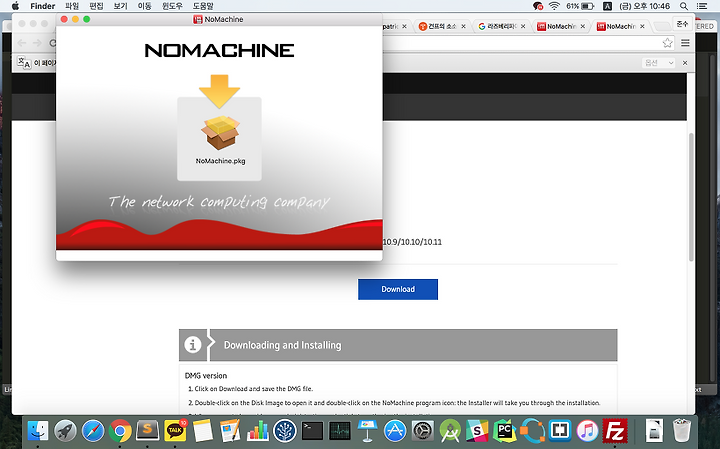This screenshot has width=720, height=449.
Task: Open Finder from the Dock
Action: pyautogui.click(x=38, y=431)
